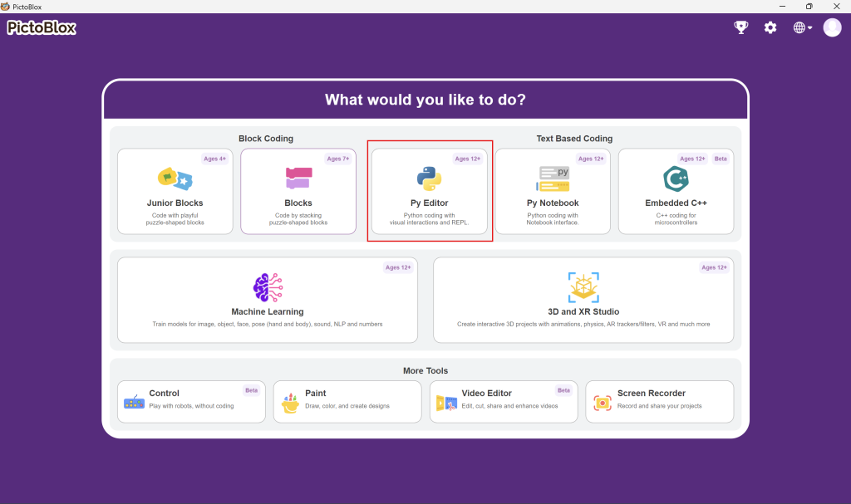This screenshot has height=504, width=851.
Task: Click 'Code with playful puzzle-shaped blocks' text
Action: (x=175, y=219)
